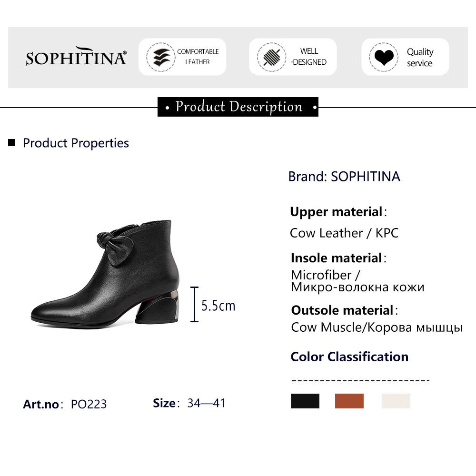The image size is (476, 476).
Task: Choose the cream white color swatch
Action: 396,401
